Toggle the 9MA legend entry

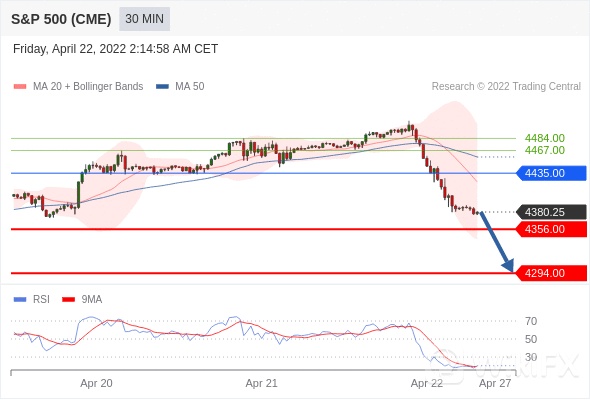(x=82, y=300)
